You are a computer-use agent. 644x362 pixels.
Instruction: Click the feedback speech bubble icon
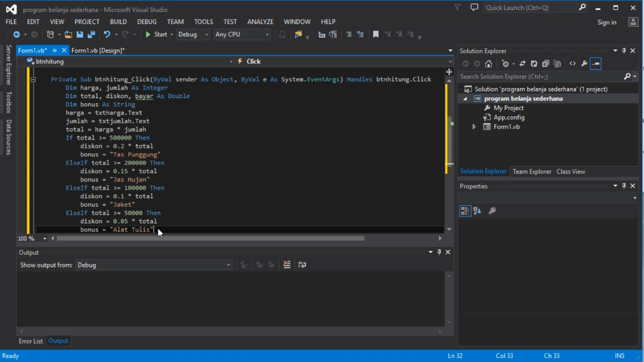tap(474, 7)
